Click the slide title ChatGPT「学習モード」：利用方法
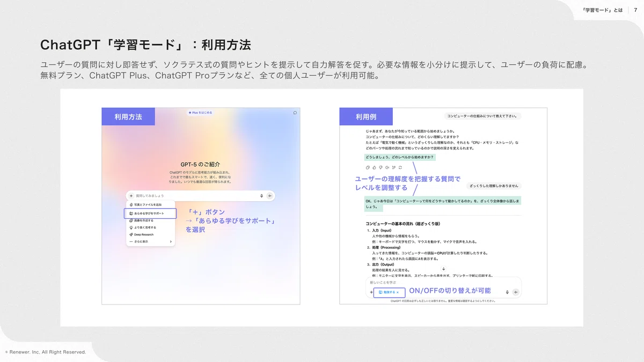644x362 pixels. [145, 45]
